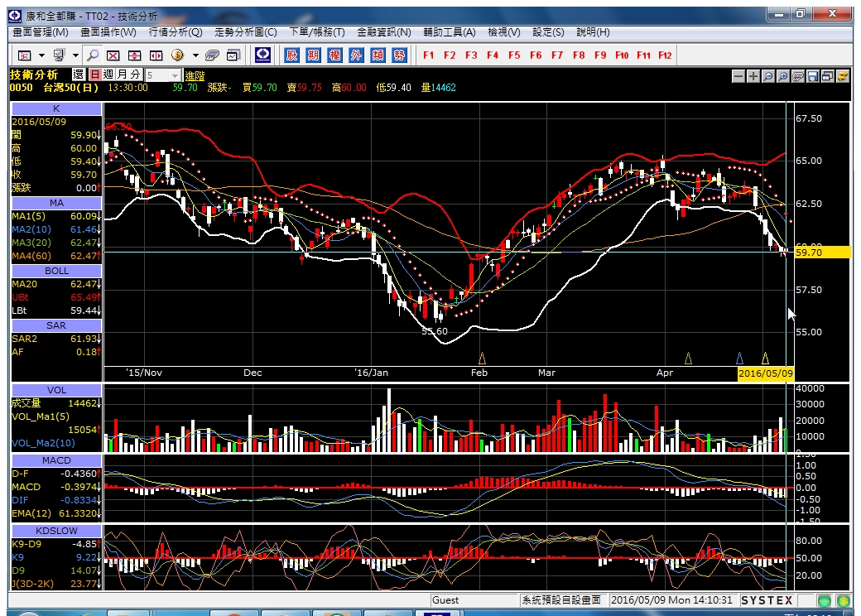Open the 設定(S) menu
The height and width of the screenshot is (616, 861).
(548, 32)
